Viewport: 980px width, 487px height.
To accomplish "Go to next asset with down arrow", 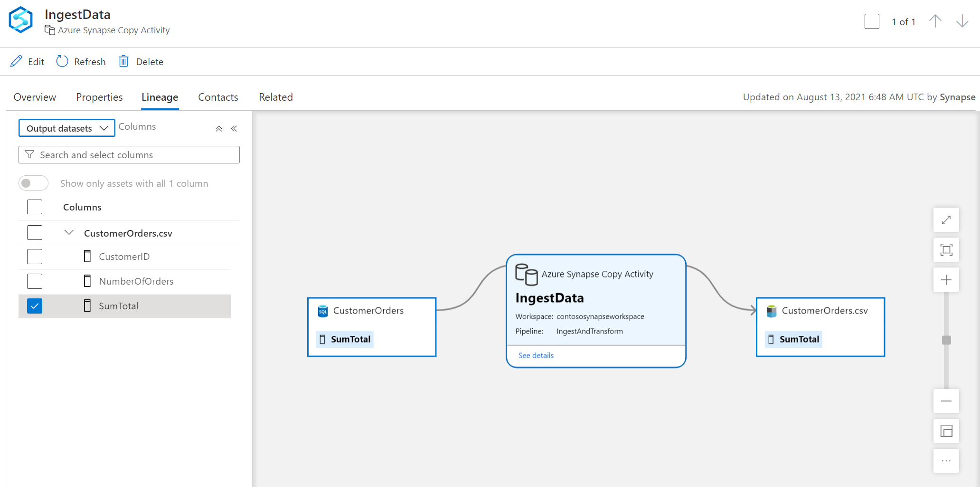I will coord(962,21).
